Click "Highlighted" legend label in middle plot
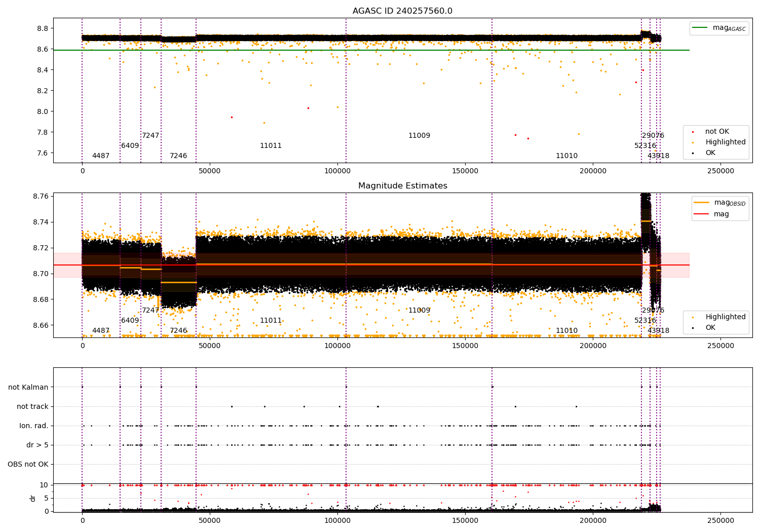Image resolution: width=760 pixels, height=532 pixels. (726, 317)
